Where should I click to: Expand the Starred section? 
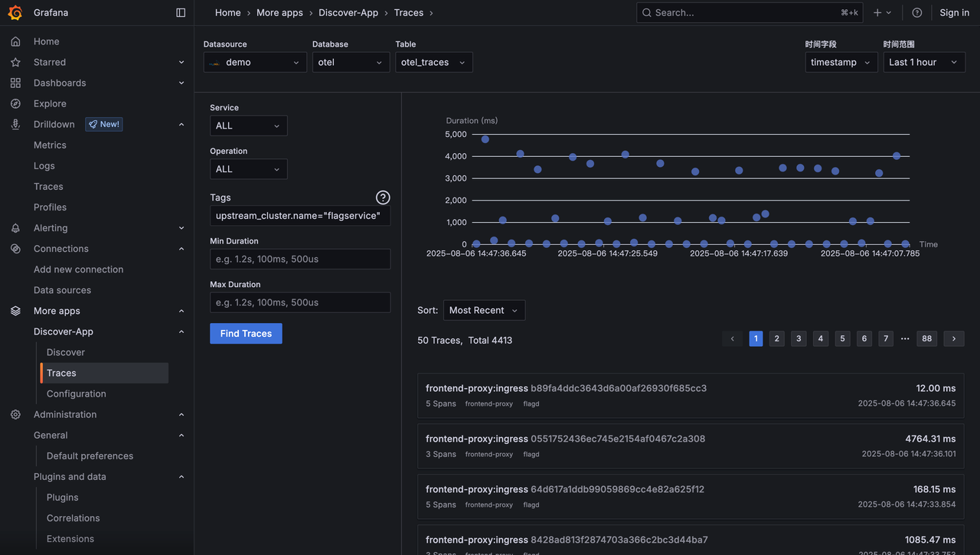tap(181, 62)
